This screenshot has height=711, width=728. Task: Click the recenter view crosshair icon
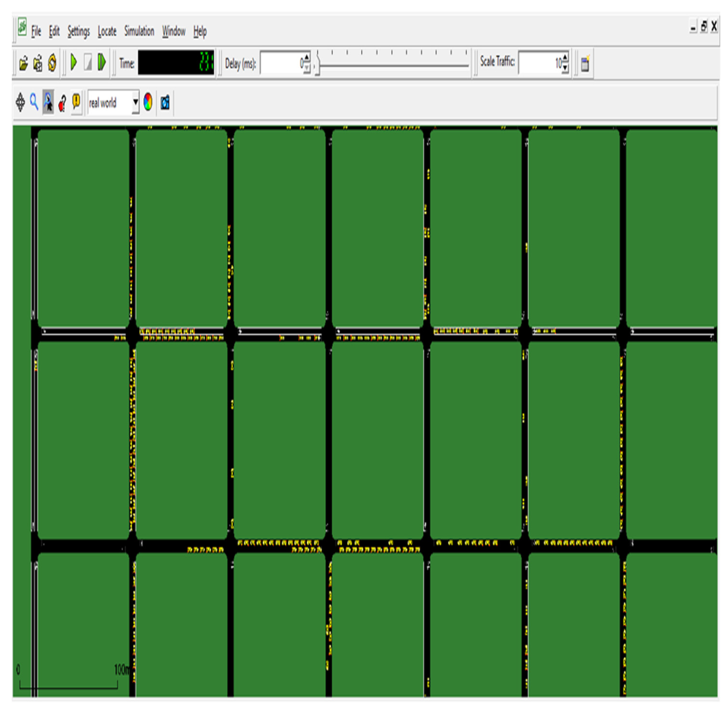(20, 102)
